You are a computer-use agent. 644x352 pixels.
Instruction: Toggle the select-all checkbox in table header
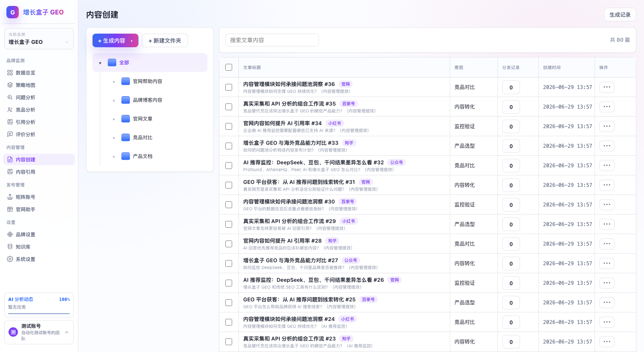coord(229,67)
